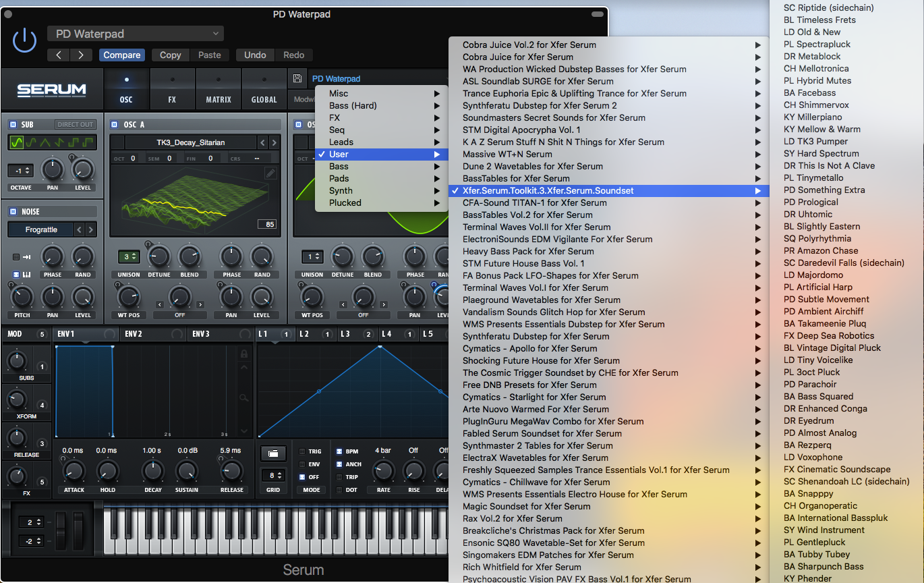Enable the noise one-shot checkbox
This screenshot has width=924, height=583.
pos(16,257)
